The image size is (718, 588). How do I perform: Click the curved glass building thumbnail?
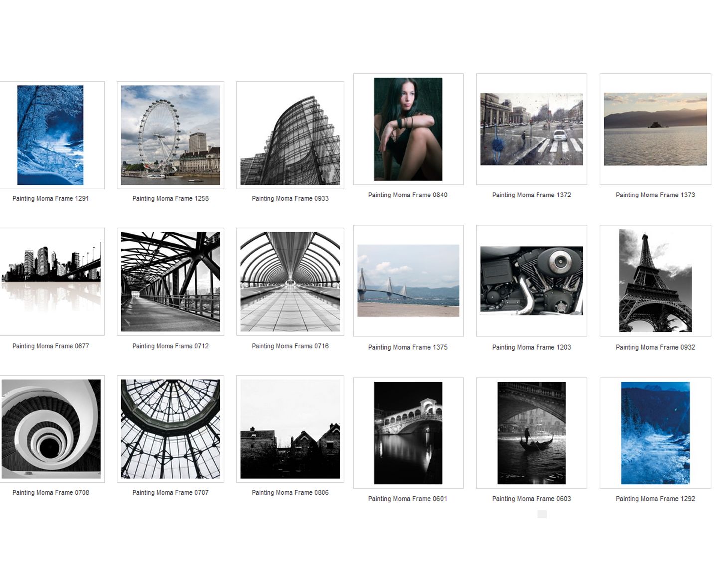coord(290,135)
